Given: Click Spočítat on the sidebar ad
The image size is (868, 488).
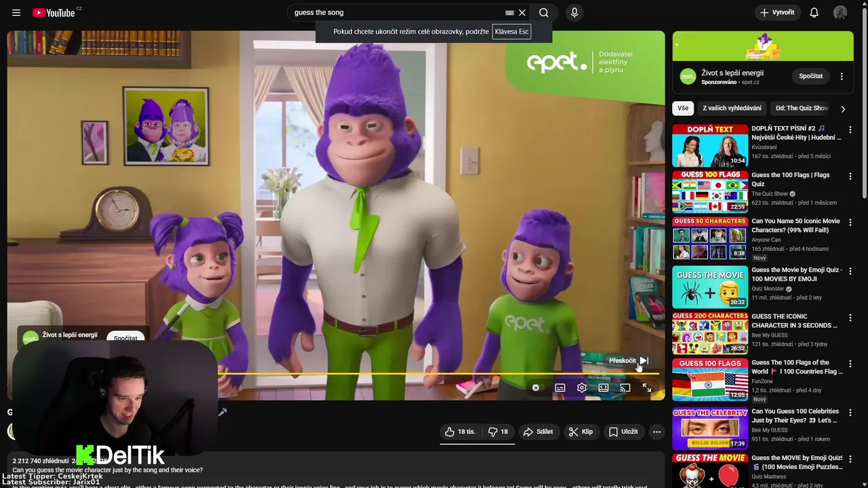Looking at the screenshot, I should (810, 76).
